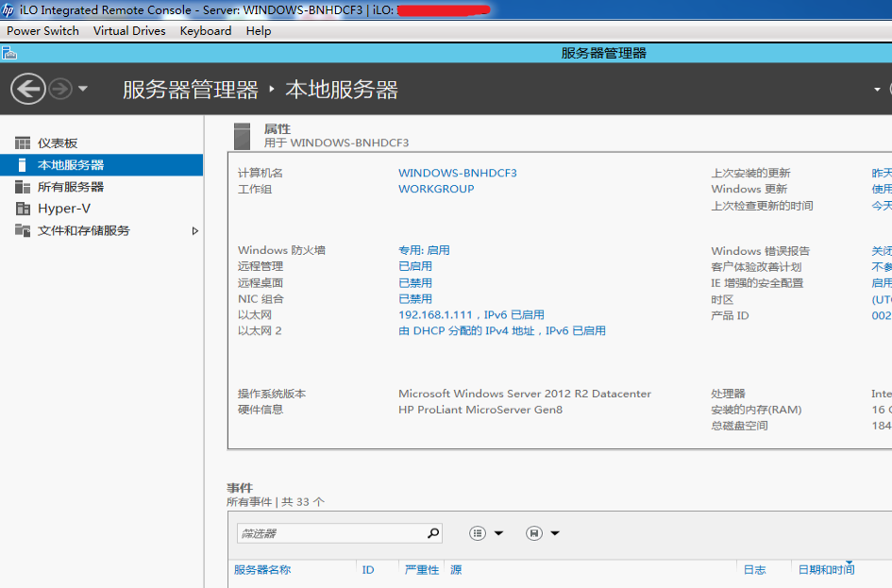Click the IE 增强的安全配置 label
892x588 pixels.
[x=757, y=282]
